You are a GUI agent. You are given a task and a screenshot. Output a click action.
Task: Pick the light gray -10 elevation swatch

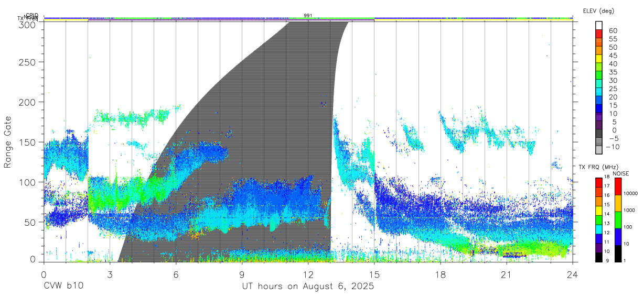pyautogui.click(x=599, y=150)
